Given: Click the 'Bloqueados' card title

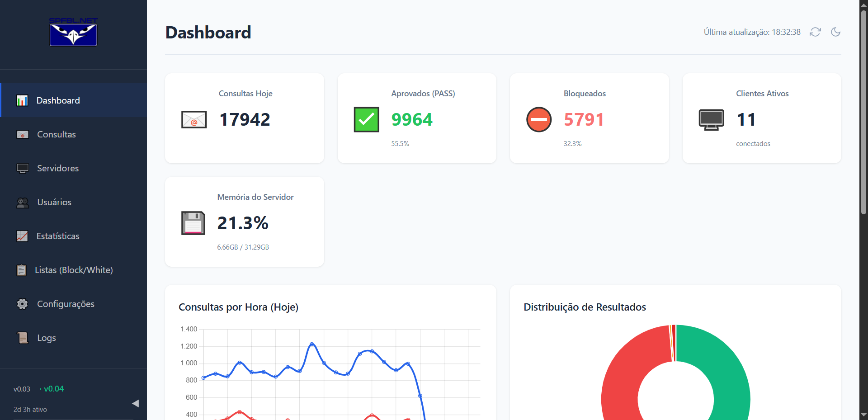Looking at the screenshot, I should click(x=585, y=94).
